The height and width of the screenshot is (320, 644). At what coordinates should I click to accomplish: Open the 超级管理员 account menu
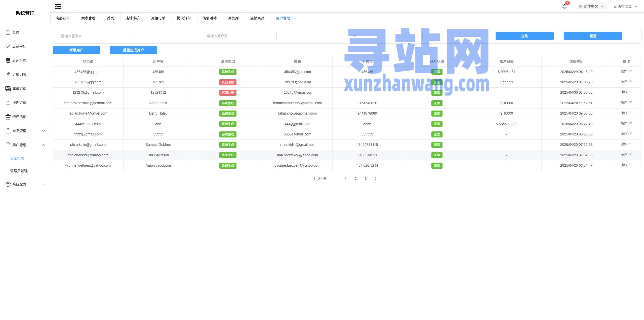(x=626, y=6)
